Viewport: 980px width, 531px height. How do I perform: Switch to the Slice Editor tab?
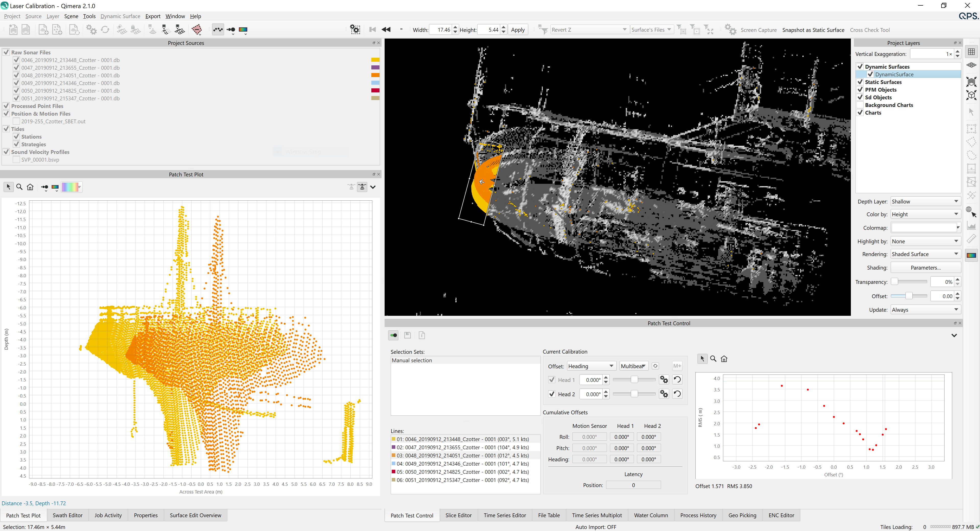[458, 515]
